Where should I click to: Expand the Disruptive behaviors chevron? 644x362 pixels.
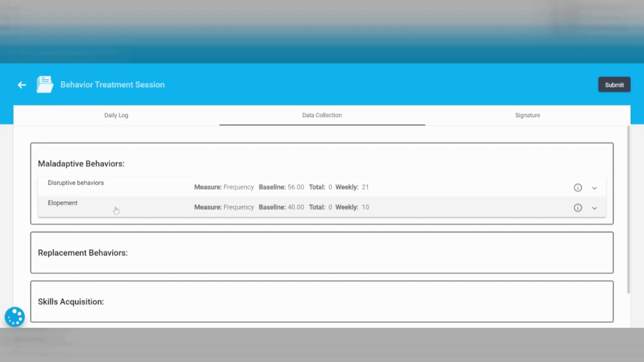pos(595,188)
